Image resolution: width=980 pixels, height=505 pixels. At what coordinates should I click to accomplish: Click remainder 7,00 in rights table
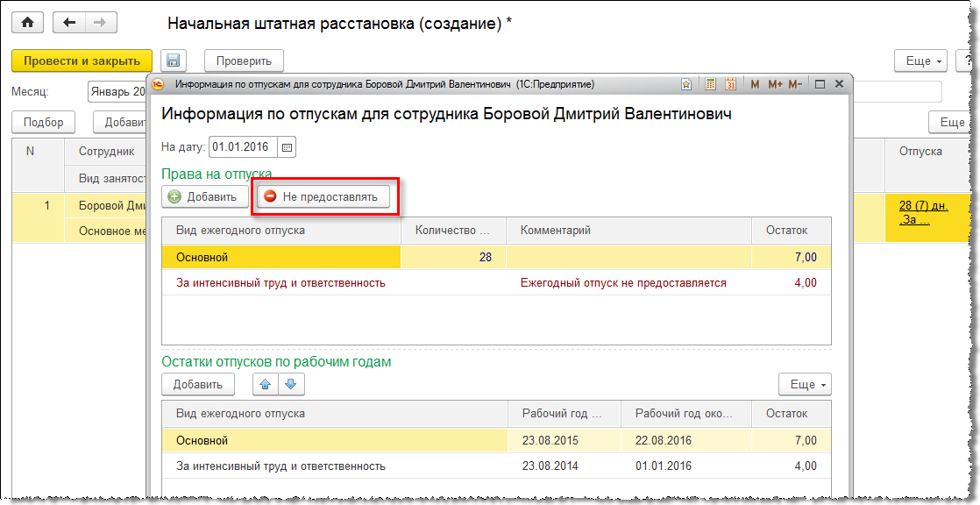[805, 257]
